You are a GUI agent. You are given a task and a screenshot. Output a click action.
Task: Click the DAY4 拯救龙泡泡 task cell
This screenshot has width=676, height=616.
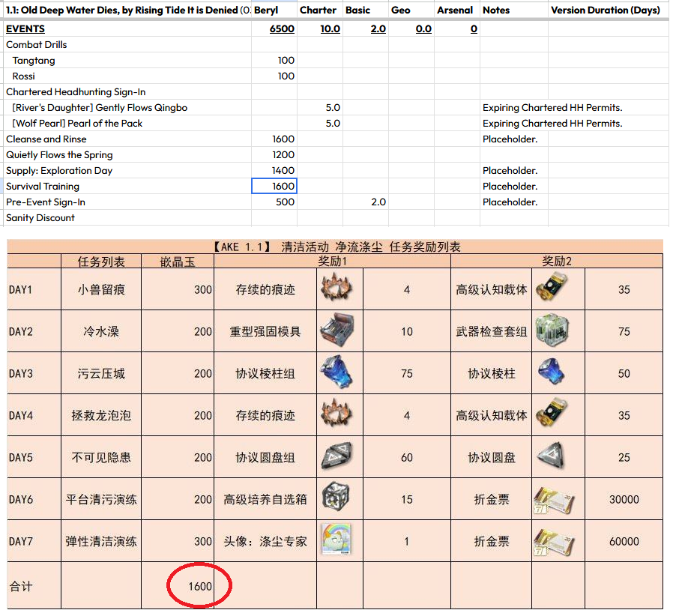pyautogui.click(x=101, y=415)
